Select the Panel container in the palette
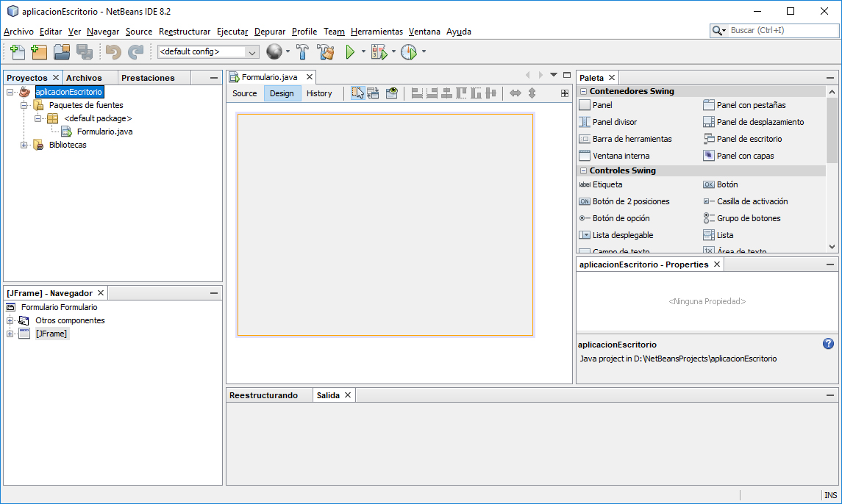Screen dimensions: 842x504 point(596,105)
